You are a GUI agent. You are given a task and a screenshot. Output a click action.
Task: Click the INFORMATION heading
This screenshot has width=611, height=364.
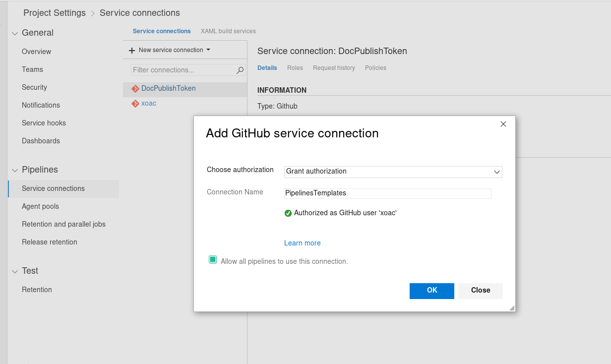[282, 90]
